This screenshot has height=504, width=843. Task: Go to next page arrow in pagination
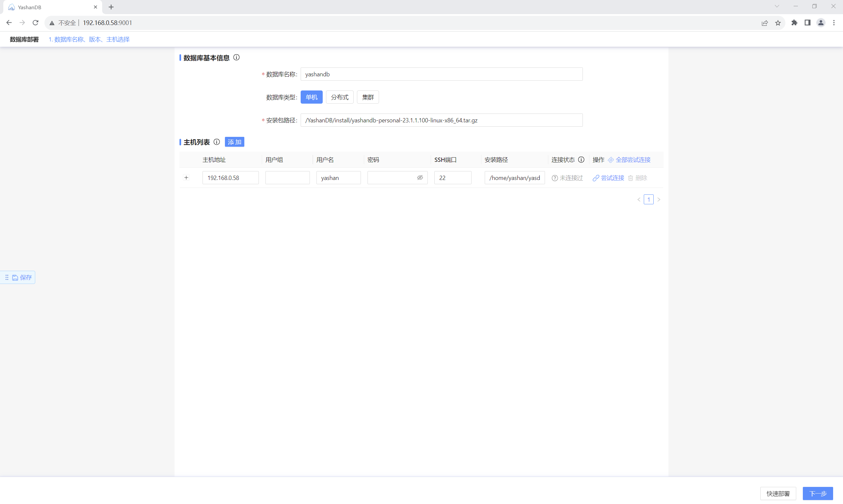659,199
